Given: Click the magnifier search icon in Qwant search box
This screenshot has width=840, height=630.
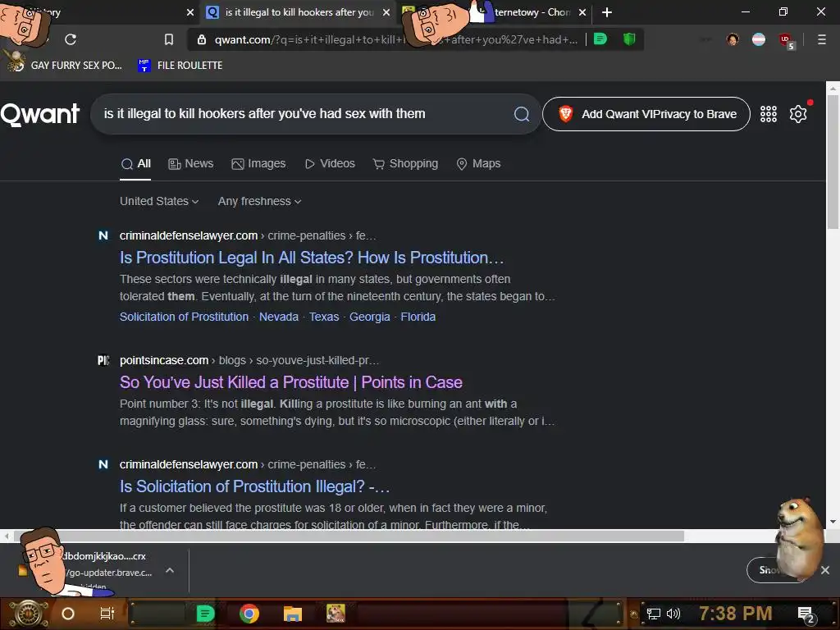Looking at the screenshot, I should coord(522,113).
